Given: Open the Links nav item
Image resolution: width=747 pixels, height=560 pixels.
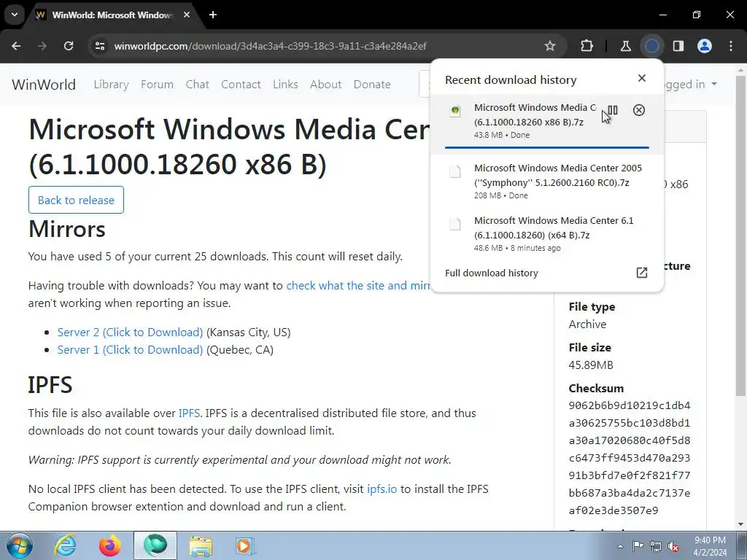Looking at the screenshot, I should tap(285, 85).
